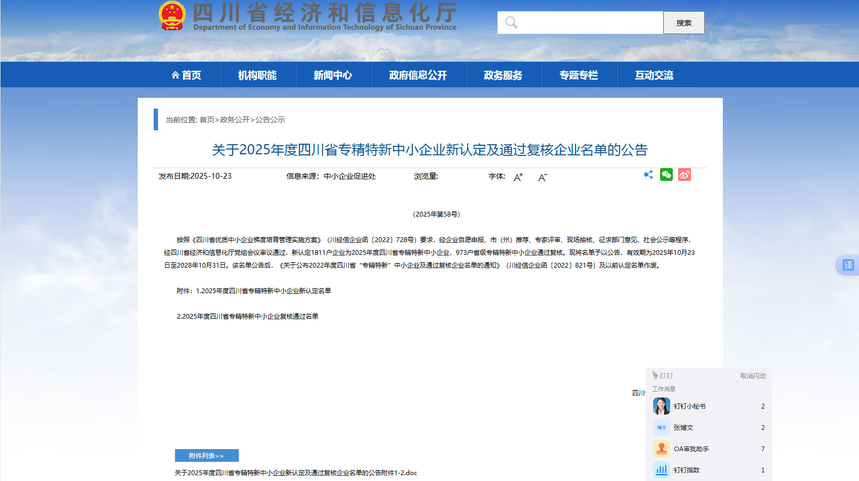
Task: Click the 附件列表>> button
Action: tap(207, 455)
